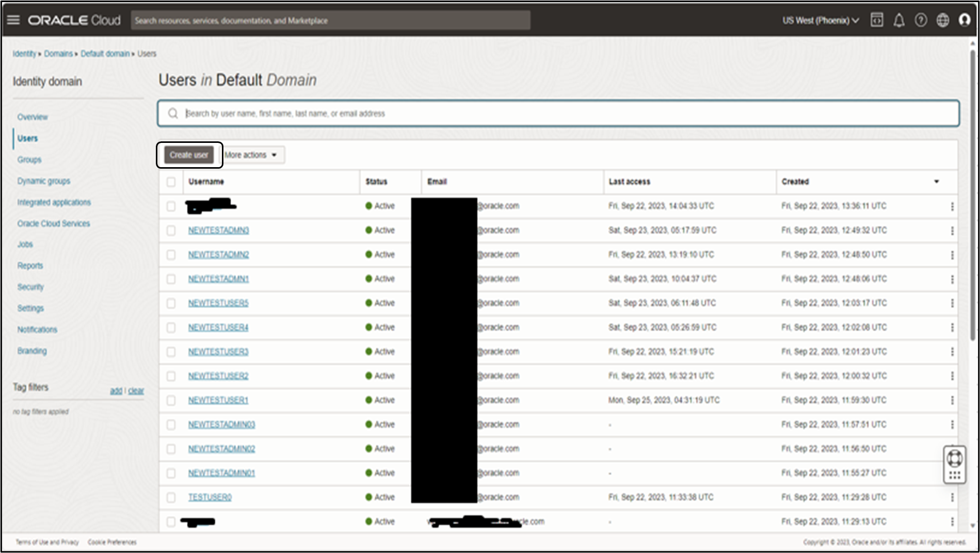Follow the Identity breadcrumb link
Viewport: 980px width, 553px height.
click(x=24, y=54)
